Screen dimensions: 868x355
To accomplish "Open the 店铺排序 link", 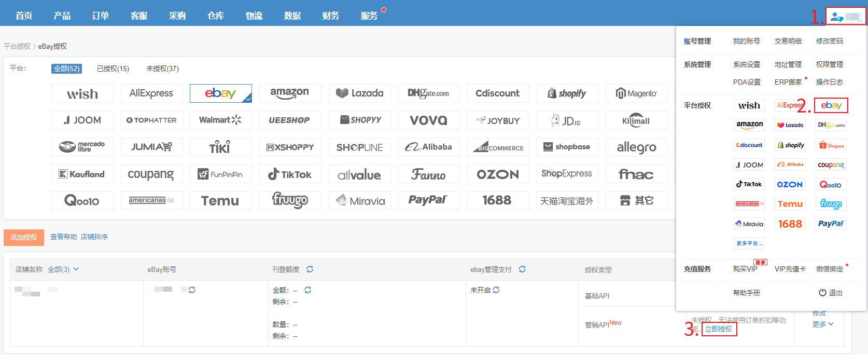I will click(94, 237).
